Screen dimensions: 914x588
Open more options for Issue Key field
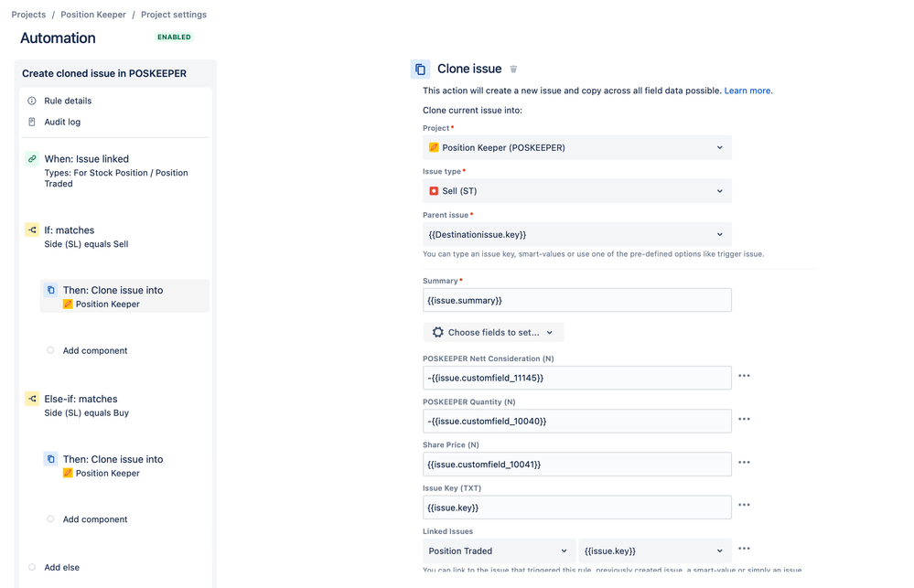744,505
